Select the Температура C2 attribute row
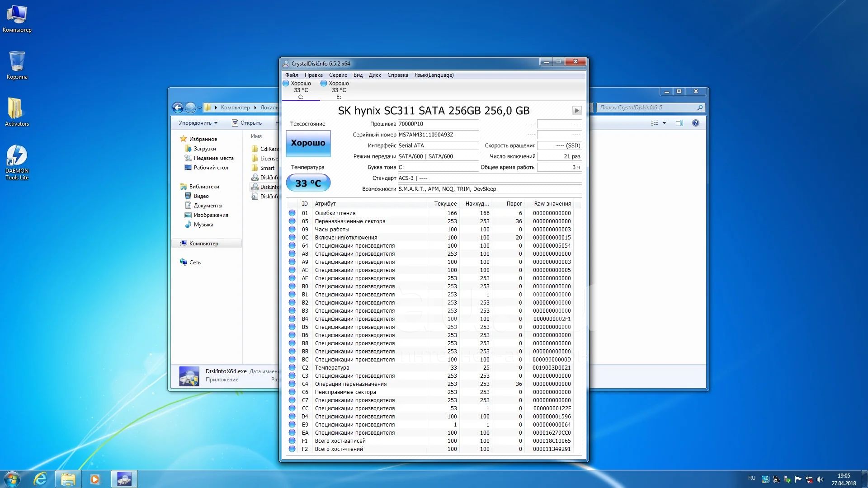 pyautogui.click(x=430, y=368)
